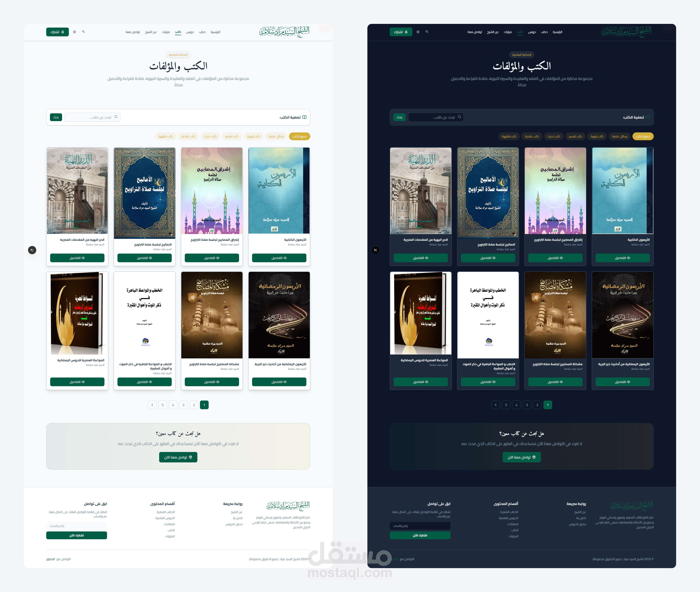Viewport: 700px width, 592px height.
Task: Go to page 3 in dark-mode pagination
Action: [x=527, y=405]
